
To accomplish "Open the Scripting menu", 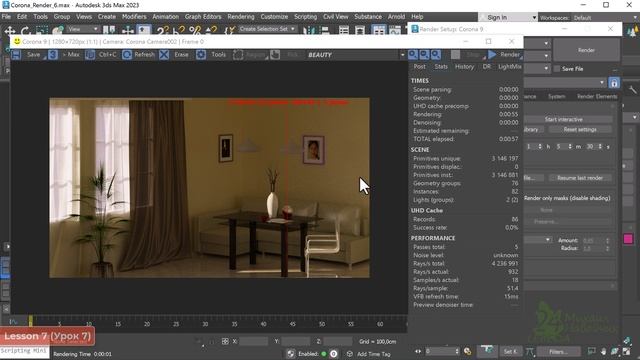I will coord(305,17).
